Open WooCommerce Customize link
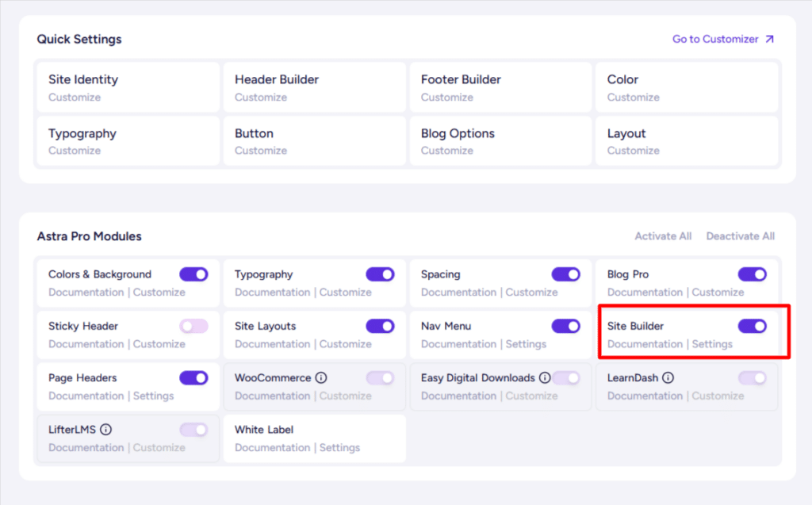This screenshot has height=505, width=812. [346, 396]
